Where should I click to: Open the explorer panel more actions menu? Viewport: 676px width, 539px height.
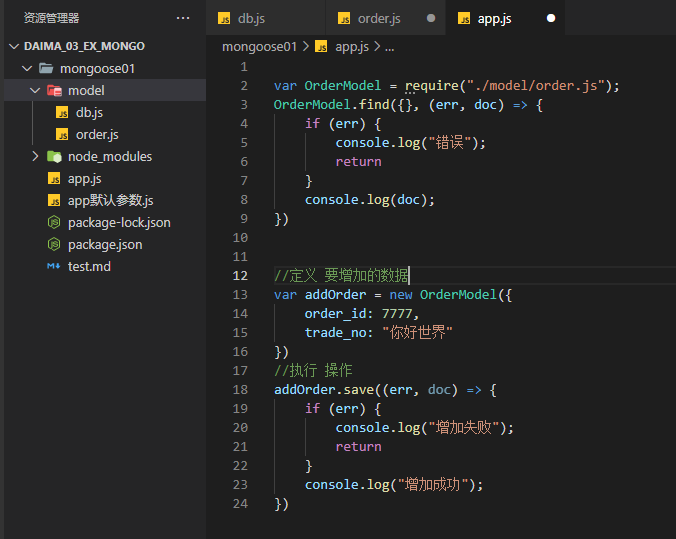(183, 18)
